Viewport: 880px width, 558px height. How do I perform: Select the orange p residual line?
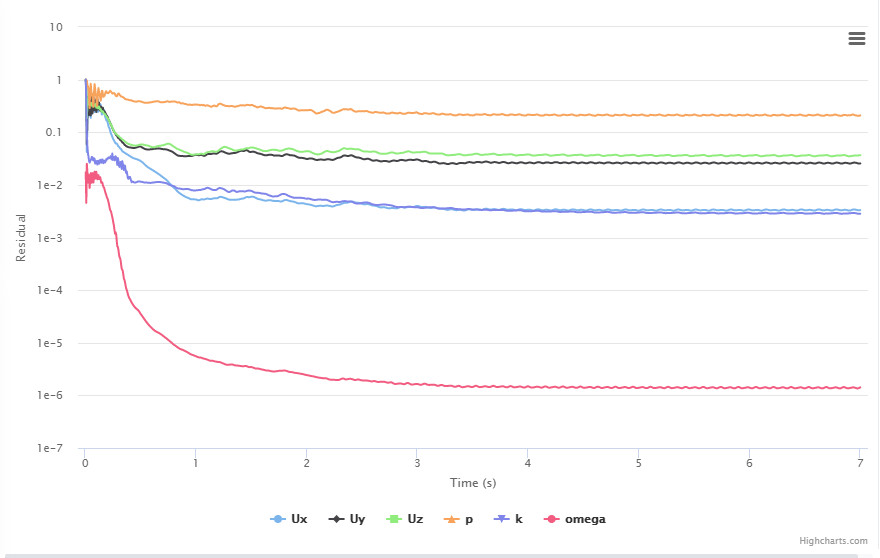500,115
